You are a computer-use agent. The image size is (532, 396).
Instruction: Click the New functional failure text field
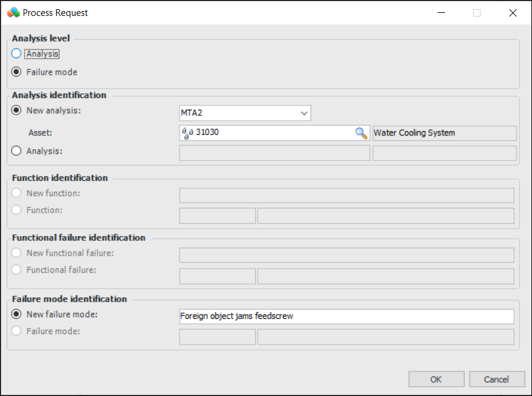tap(346, 255)
